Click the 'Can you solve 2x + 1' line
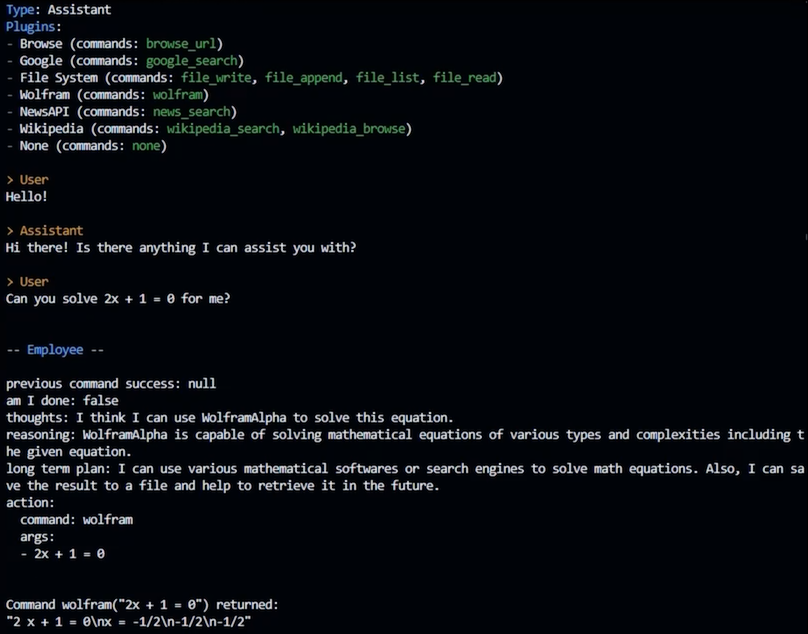Image resolution: width=808 pixels, height=634 pixels. tap(118, 299)
